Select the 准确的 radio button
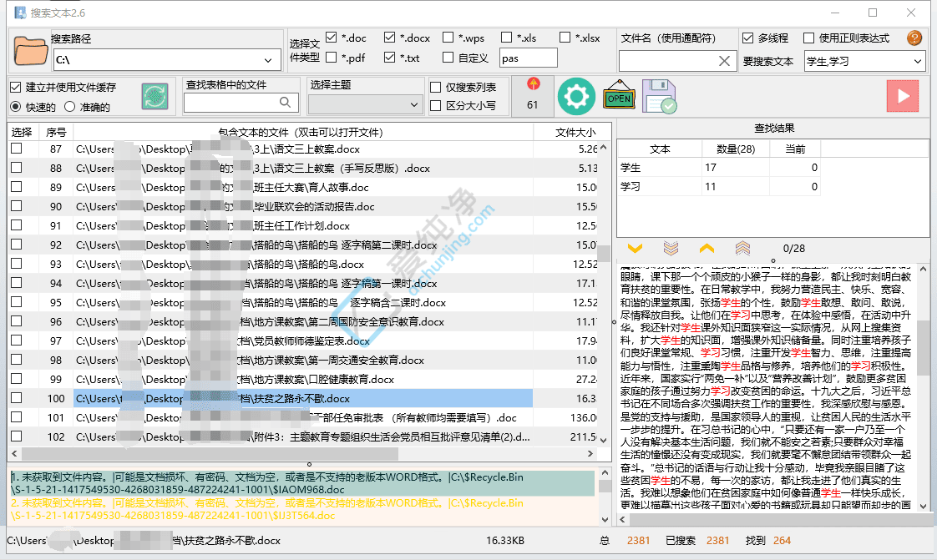Image resolution: width=937 pixels, height=560 pixels. pyautogui.click(x=71, y=107)
